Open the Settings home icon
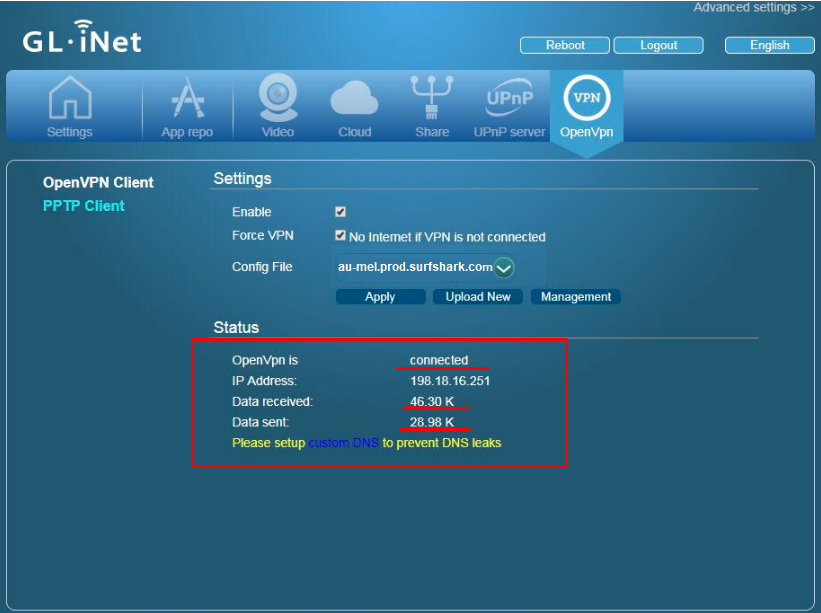This screenshot has width=821, height=613. [x=70, y=106]
